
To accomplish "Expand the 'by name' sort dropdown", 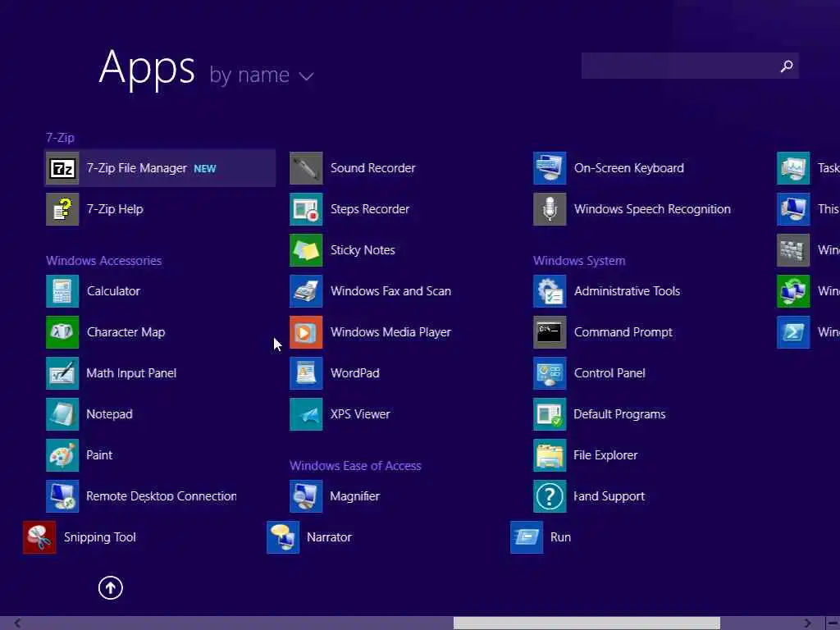I will (x=262, y=75).
